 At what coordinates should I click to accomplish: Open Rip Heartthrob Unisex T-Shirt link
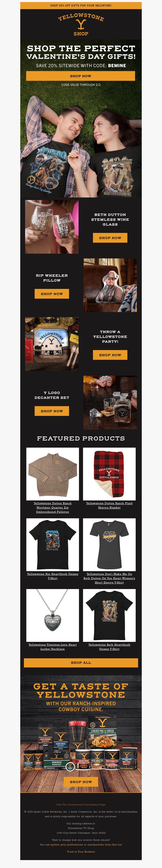tap(53, 576)
